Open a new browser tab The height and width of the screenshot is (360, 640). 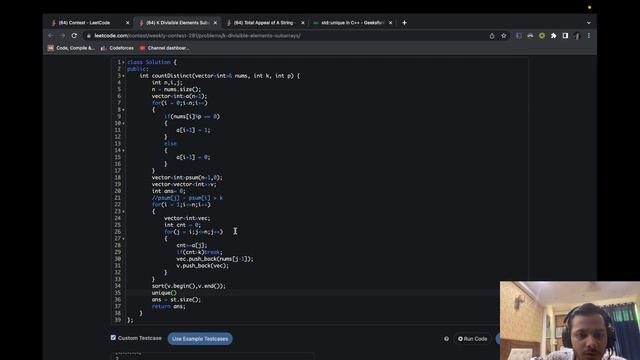(404, 23)
